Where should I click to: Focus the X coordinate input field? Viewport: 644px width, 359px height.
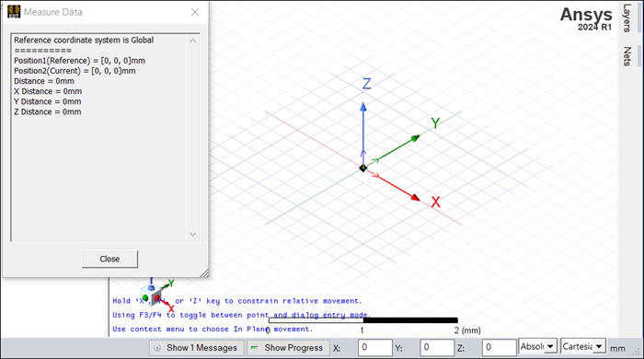(x=375, y=348)
